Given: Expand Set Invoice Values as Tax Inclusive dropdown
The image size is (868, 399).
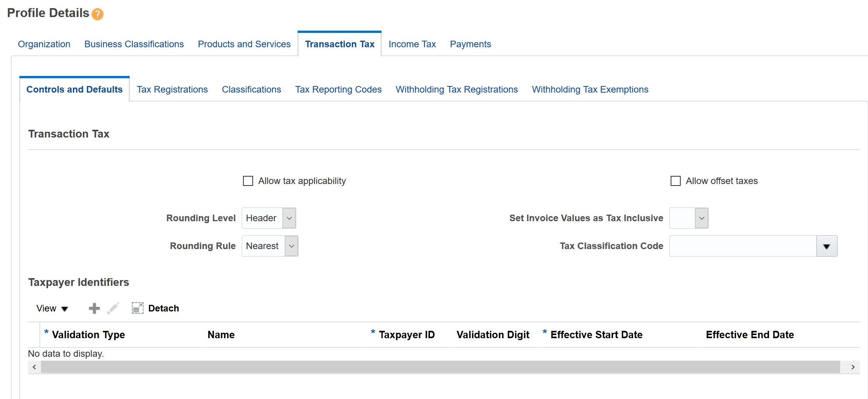Looking at the screenshot, I should coord(702,218).
